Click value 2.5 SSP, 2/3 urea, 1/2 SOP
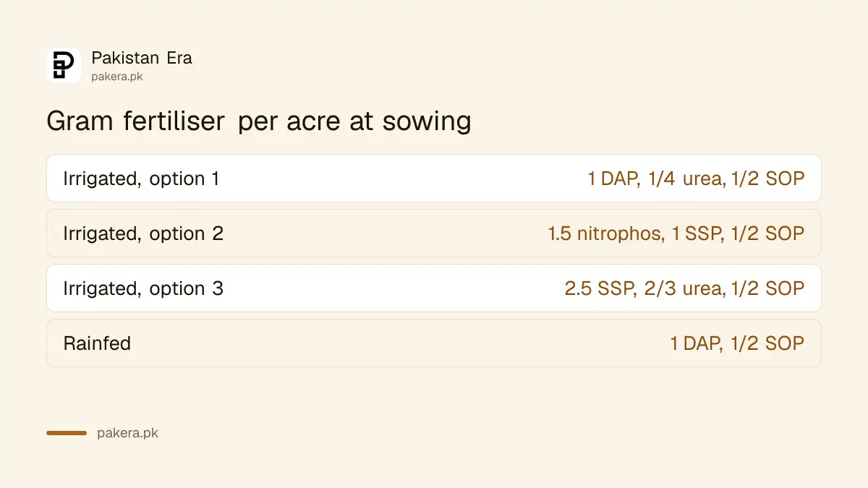 [x=684, y=288]
